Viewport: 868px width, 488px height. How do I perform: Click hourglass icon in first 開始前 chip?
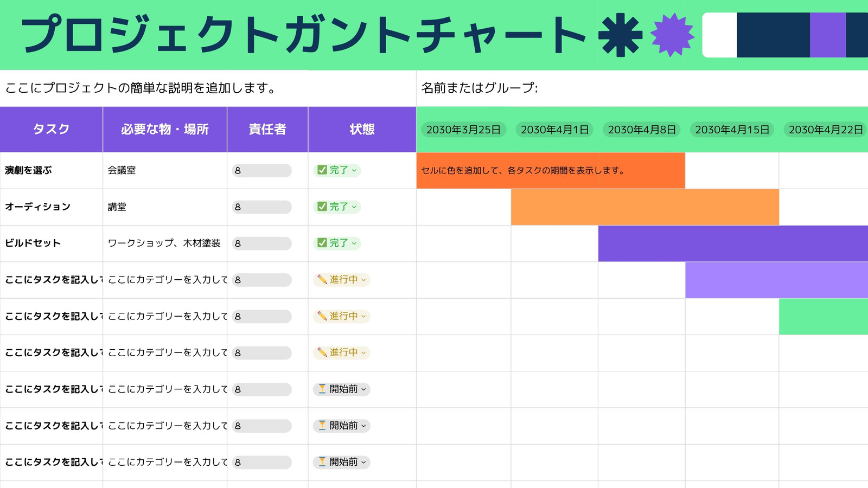click(322, 389)
